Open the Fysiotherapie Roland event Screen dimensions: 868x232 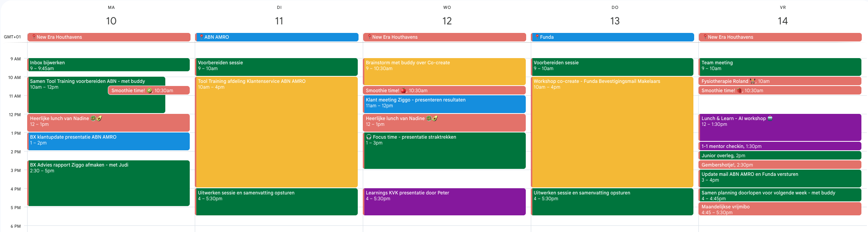coord(780,81)
